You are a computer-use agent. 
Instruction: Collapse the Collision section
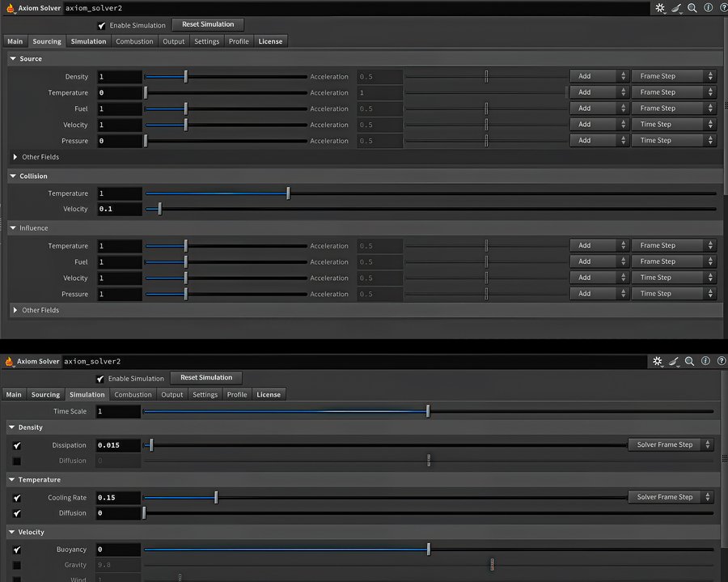[13, 176]
